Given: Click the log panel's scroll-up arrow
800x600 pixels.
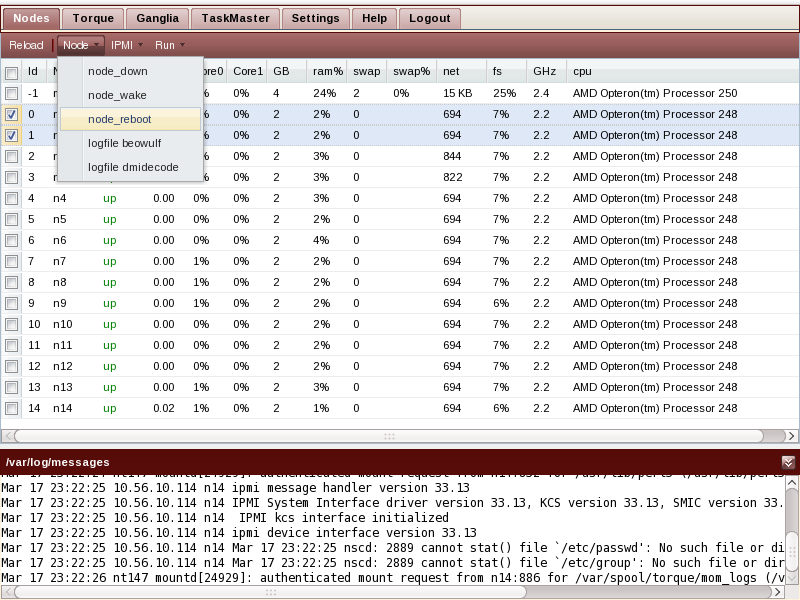Looking at the screenshot, I should tap(792, 482).
